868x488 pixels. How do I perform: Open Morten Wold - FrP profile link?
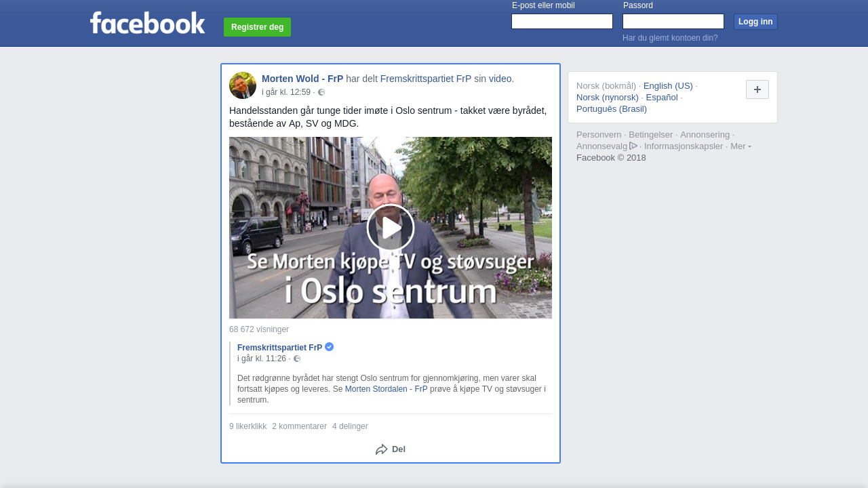click(302, 79)
